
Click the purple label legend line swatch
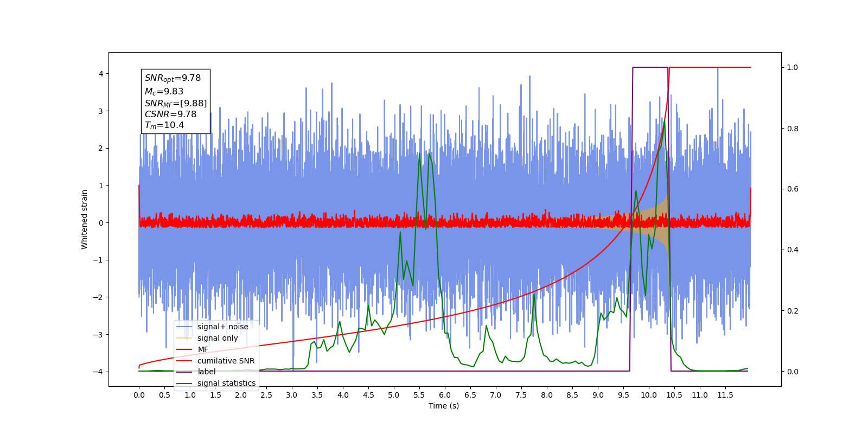[184, 372]
